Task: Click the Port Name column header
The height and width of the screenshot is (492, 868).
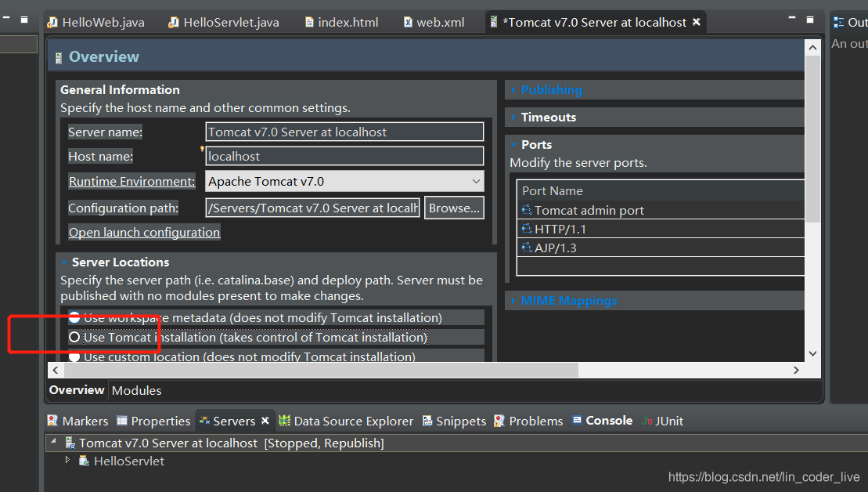Action: coord(661,190)
